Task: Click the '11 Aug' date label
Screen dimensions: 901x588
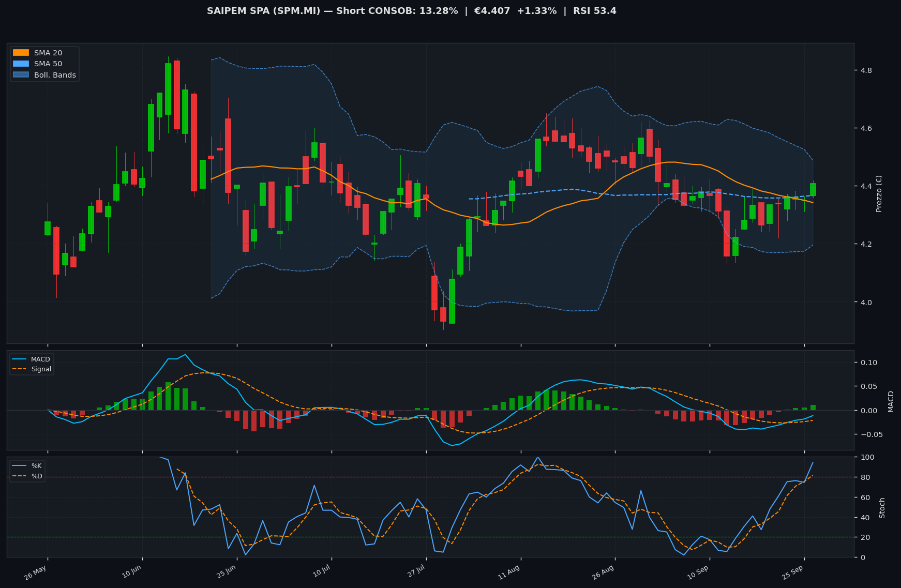Action: tap(509, 572)
